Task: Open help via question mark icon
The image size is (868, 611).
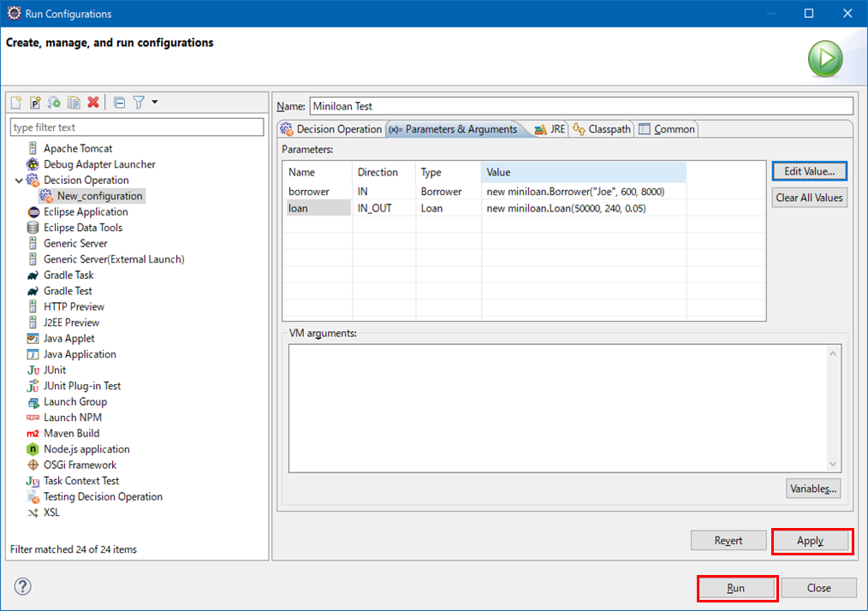Action: 23,586
